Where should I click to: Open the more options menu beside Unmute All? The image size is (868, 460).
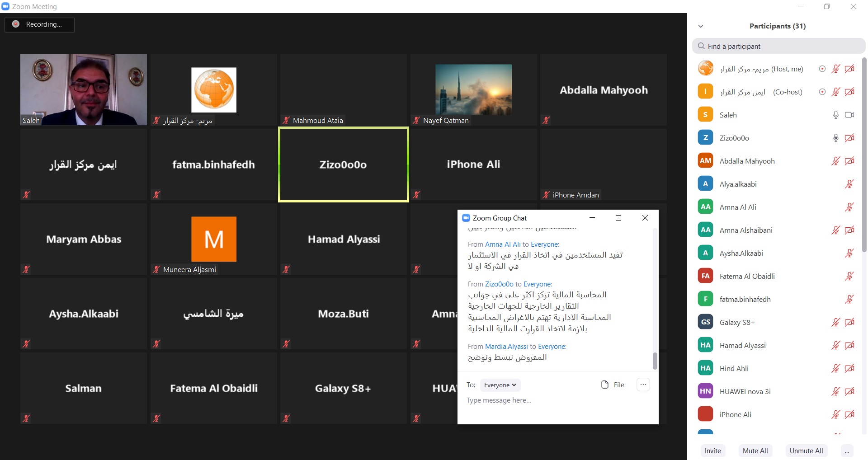(x=847, y=451)
